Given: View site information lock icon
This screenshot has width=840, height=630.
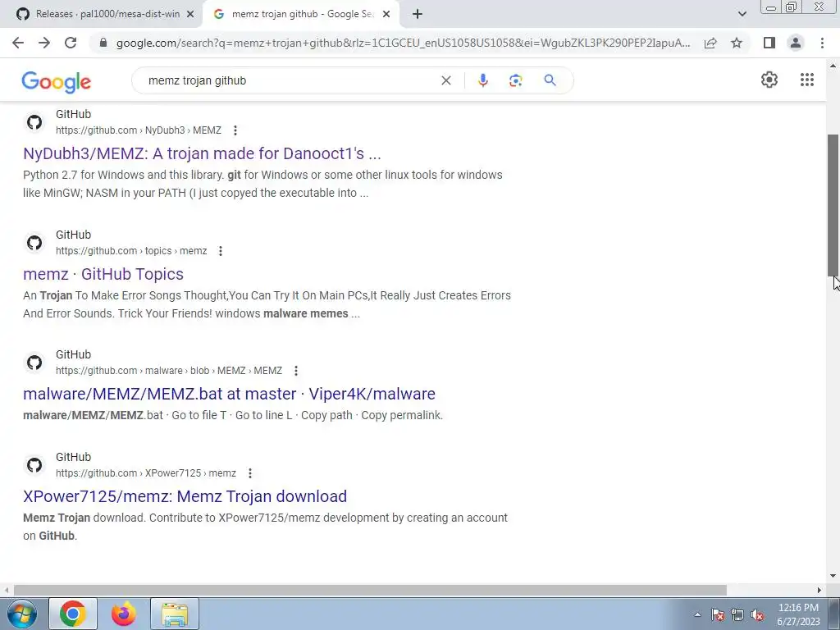Looking at the screenshot, I should [103, 43].
